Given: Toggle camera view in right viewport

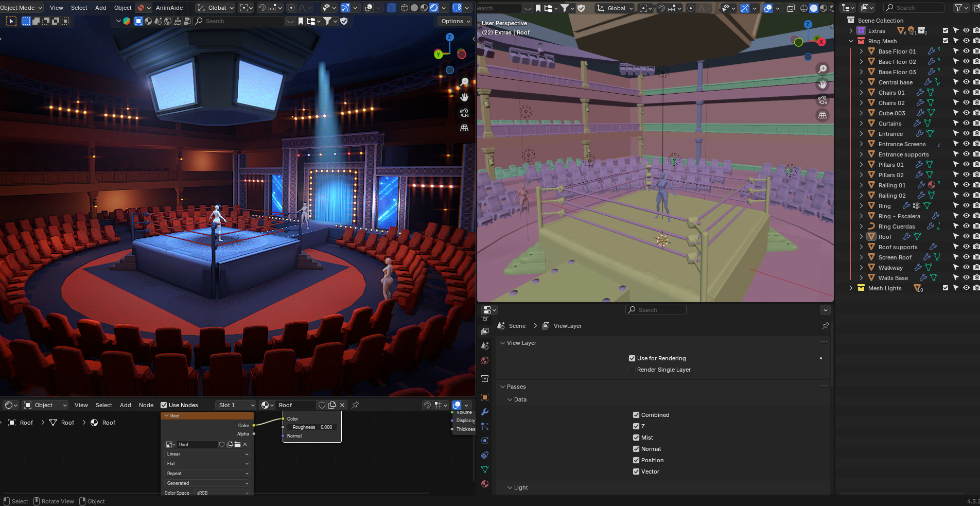Looking at the screenshot, I should [822, 100].
